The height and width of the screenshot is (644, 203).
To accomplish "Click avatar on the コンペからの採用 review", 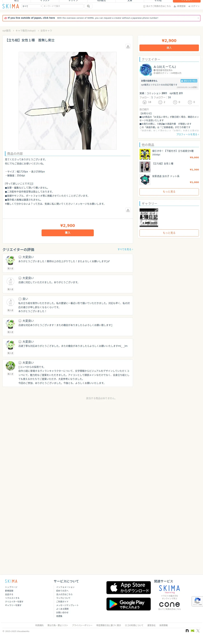I will 10,366.
